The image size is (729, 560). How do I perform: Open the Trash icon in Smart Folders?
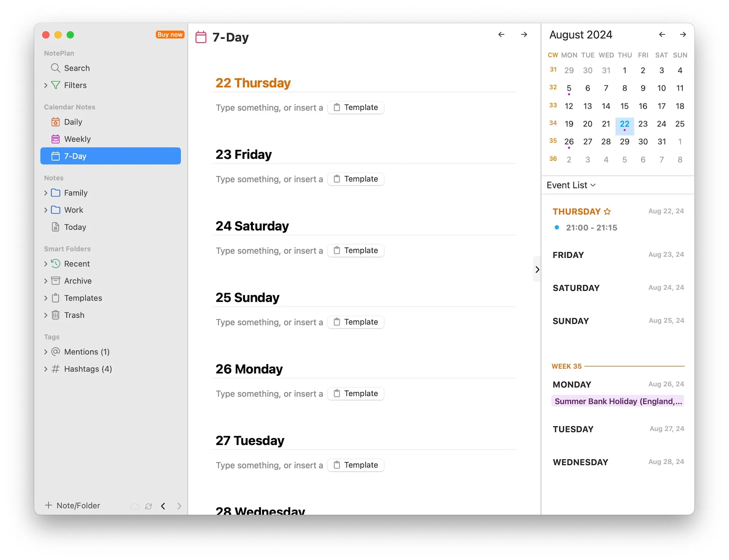(56, 315)
